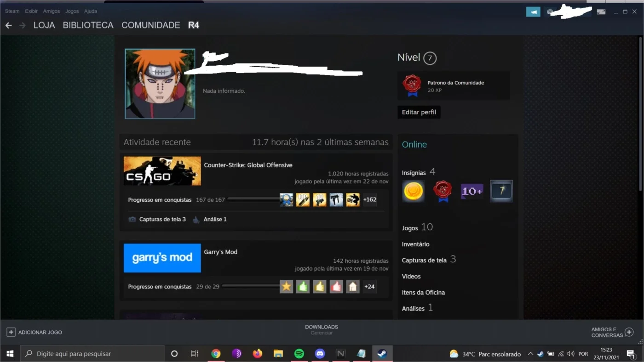Open Steam announcements megaphone icon
Viewport: 644px width, 362px height.
click(x=533, y=12)
